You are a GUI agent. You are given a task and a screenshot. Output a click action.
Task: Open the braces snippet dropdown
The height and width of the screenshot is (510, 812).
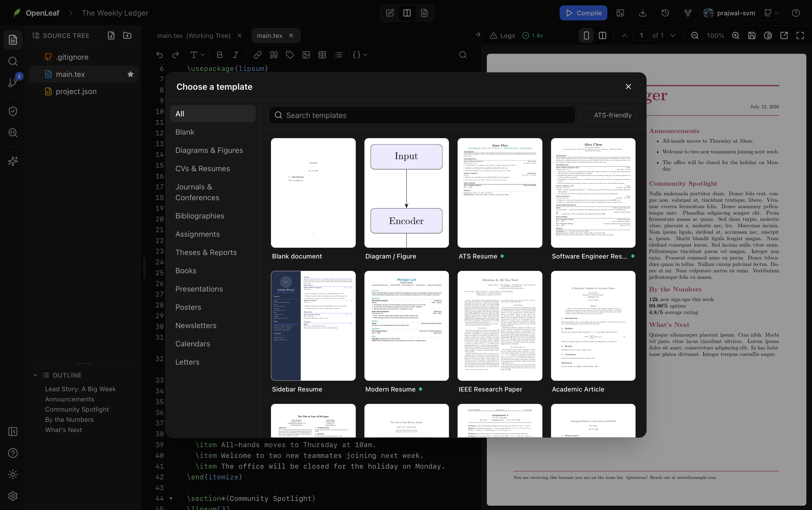tap(360, 55)
